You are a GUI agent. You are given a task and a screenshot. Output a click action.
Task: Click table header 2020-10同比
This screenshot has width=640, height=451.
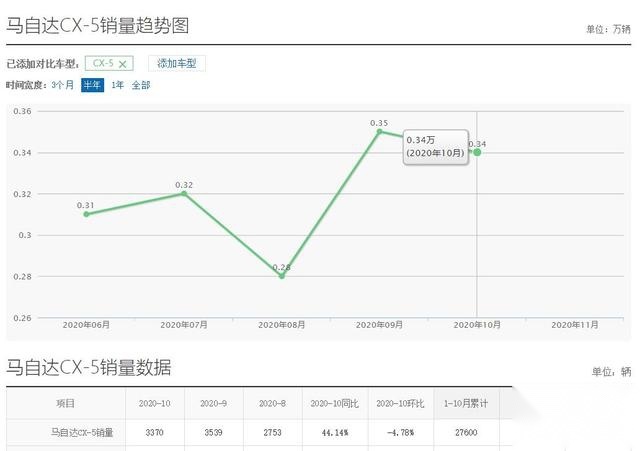335,403
